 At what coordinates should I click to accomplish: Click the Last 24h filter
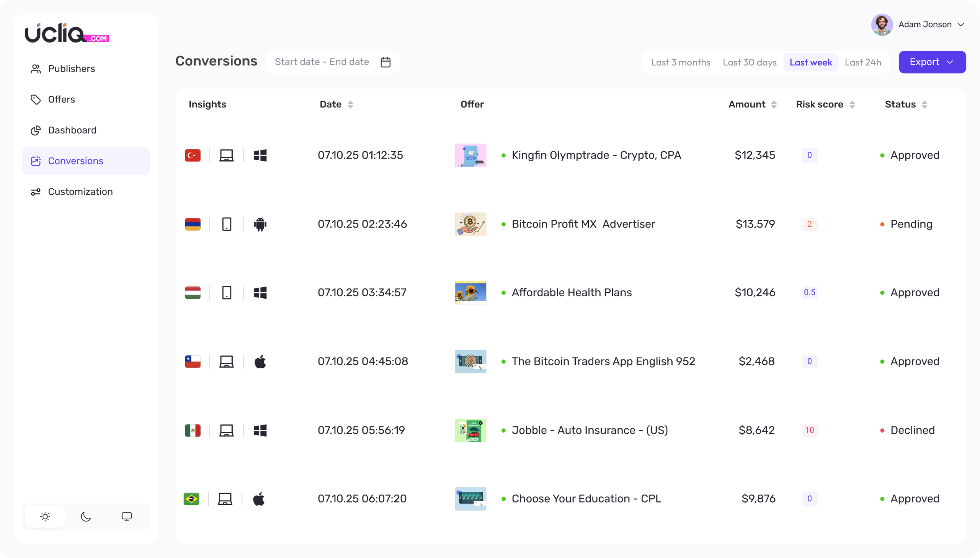tap(862, 62)
